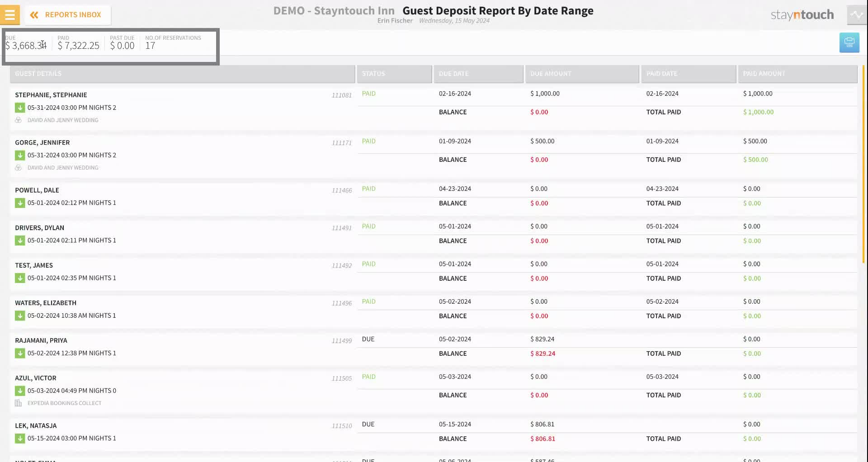Click the Due Amount column header
Viewport: 868px width, 462px height.
(x=582, y=74)
